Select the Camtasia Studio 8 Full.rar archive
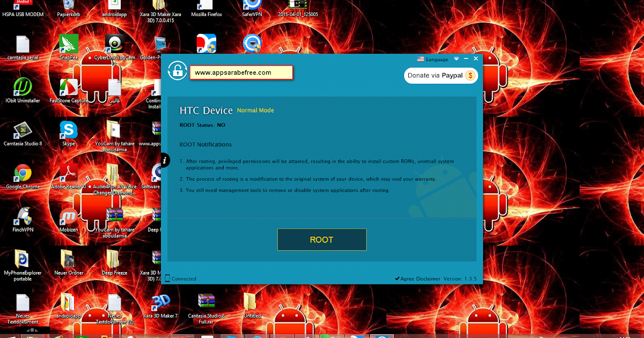Viewport: 644px width, 338px height. tap(207, 308)
